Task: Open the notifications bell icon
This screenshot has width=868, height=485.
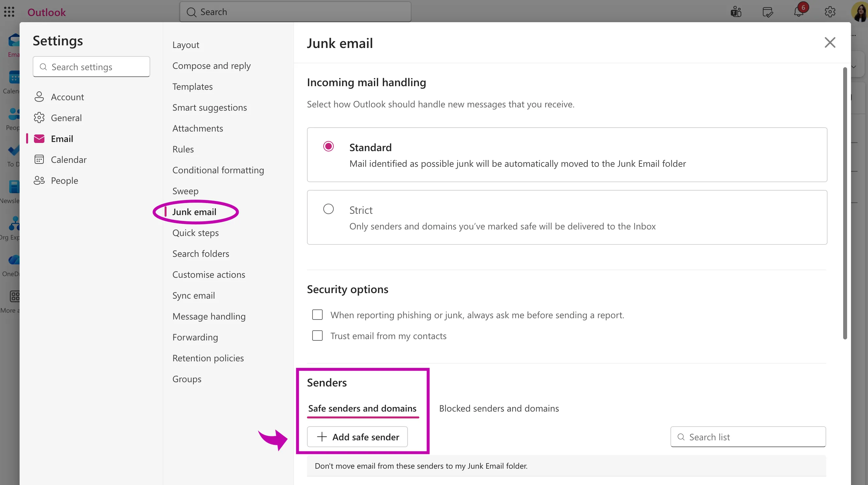Action: click(x=798, y=12)
